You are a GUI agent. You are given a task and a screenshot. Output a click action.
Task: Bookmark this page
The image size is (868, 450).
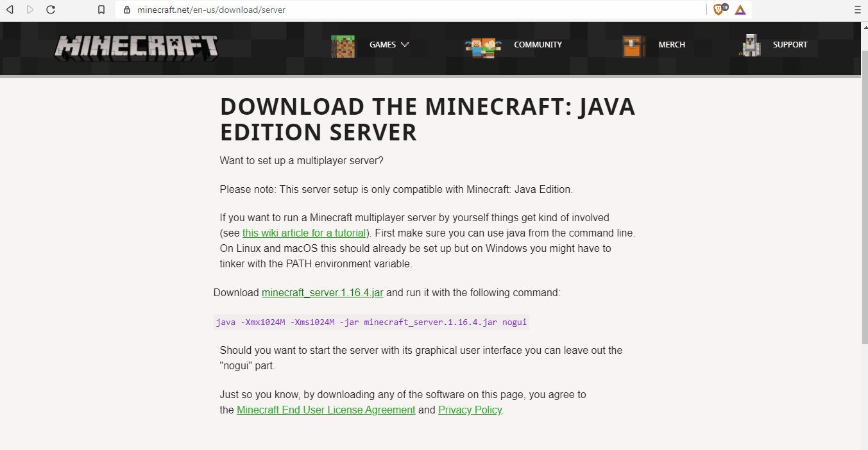point(101,10)
